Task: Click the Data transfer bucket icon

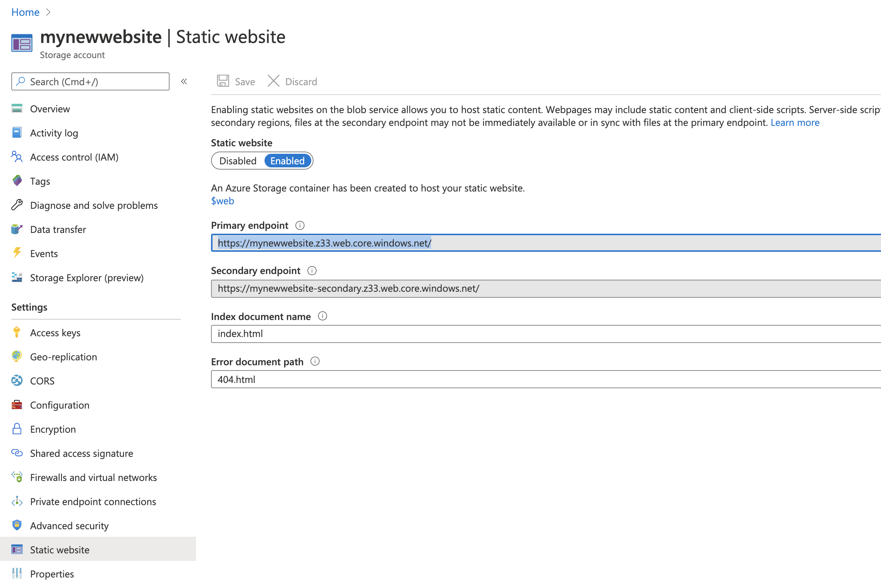Action: pyautogui.click(x=17, y=229)
